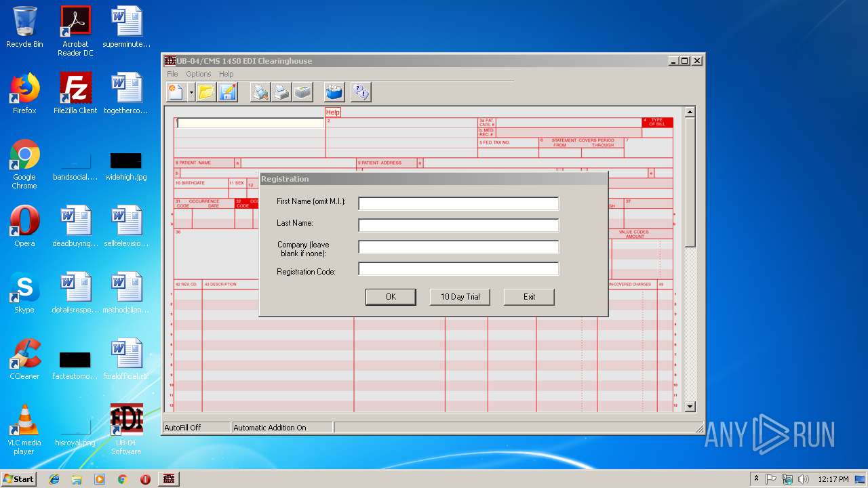Click Action Center flag tray icon
868x488 pixels.
[x=771, y=479]
